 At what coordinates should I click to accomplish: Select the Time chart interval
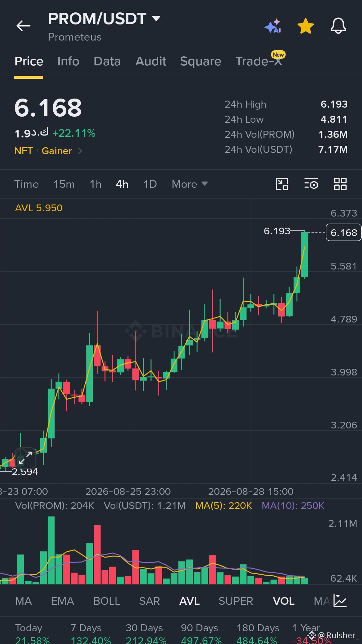click(x=26, y=184)
